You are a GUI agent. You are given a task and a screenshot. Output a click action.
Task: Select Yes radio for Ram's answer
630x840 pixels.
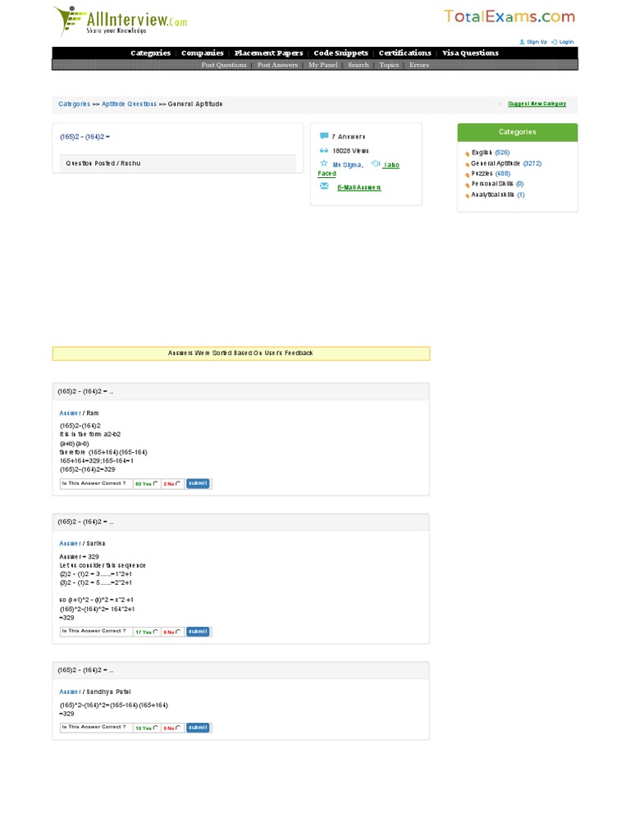click(x=156, y=483)
